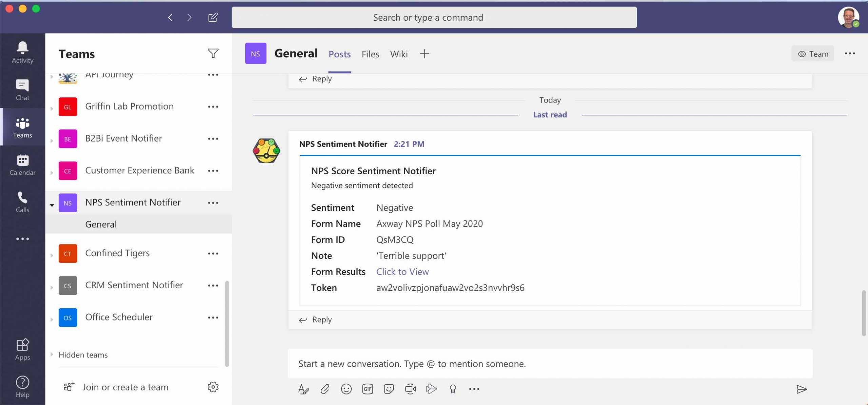868x405 pixels.
Task: Open the Apps store
Action: coord(22,349)
